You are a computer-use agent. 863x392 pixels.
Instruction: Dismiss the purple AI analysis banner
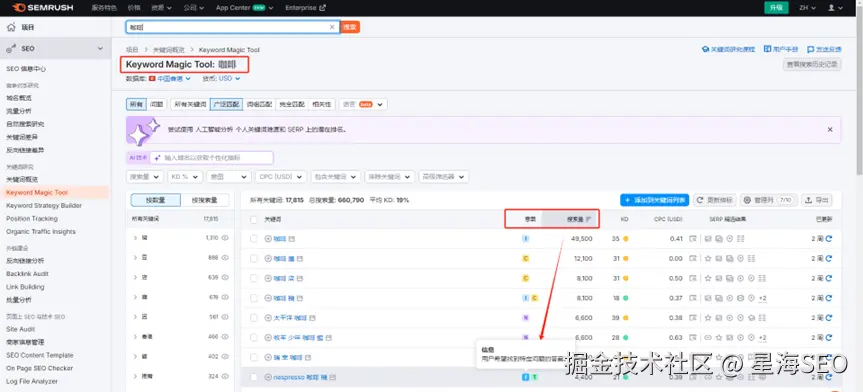(830, 129)
